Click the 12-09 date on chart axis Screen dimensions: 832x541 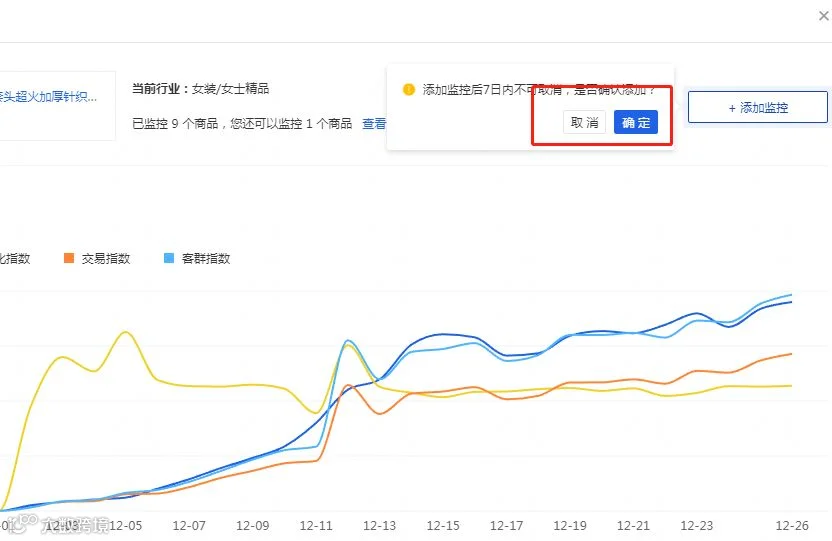coord(252,526)
